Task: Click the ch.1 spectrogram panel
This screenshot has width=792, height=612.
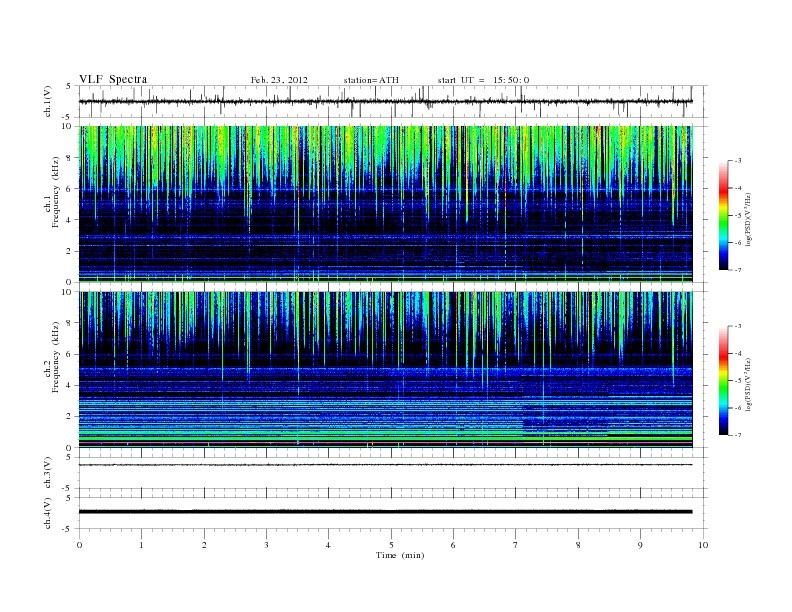Action: [385, 204]
